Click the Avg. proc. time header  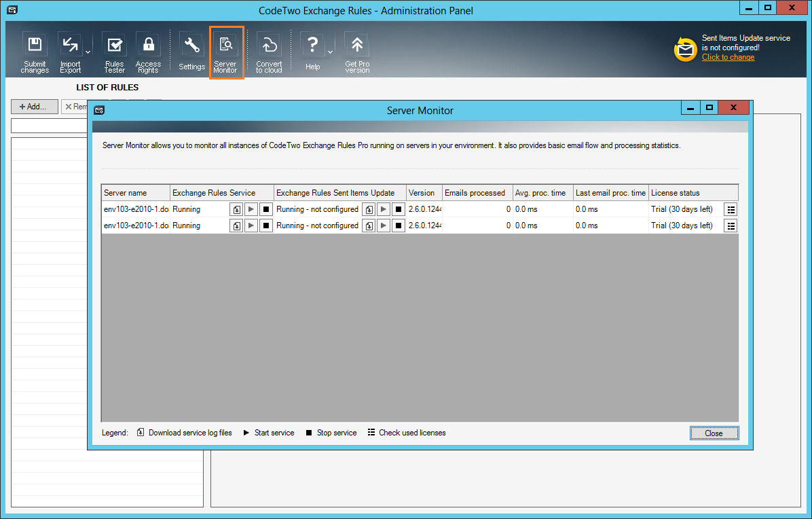542,193
